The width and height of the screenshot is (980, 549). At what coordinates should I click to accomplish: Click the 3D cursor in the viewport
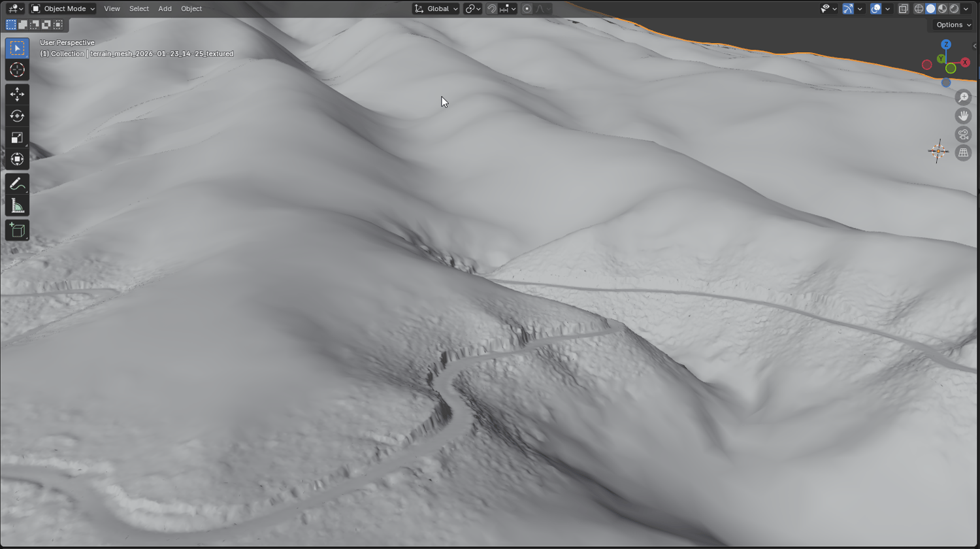coord(938,151)
